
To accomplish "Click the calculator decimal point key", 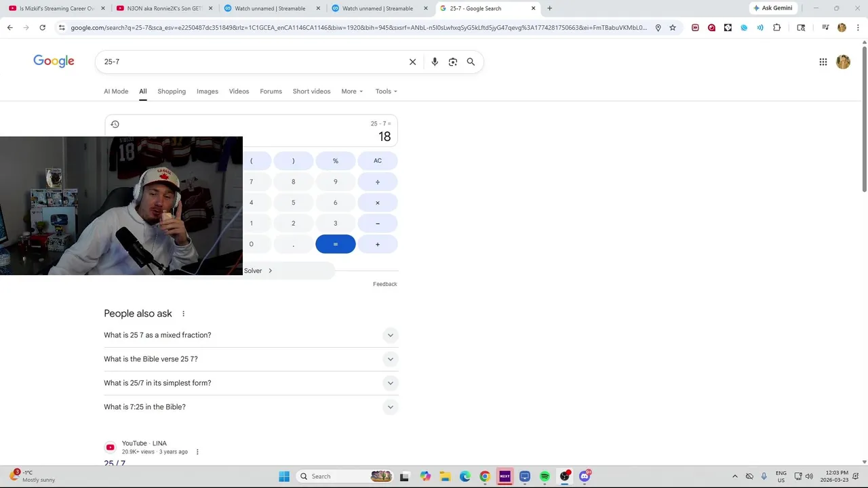I will pos(293,244).
